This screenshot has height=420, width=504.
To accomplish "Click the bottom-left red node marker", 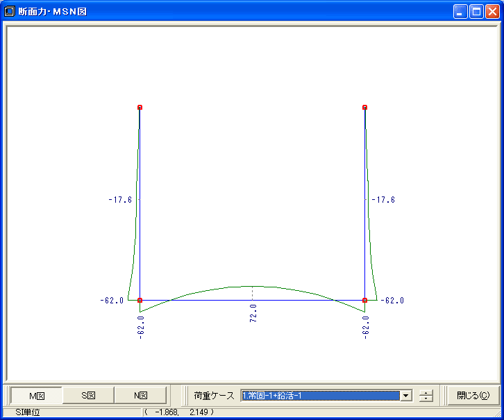I will [x=140, y=301].
